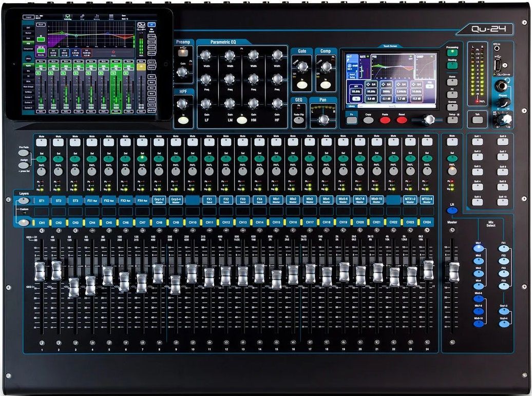Toggle the Talk key
532x396 pixels.
click(478, 119)
